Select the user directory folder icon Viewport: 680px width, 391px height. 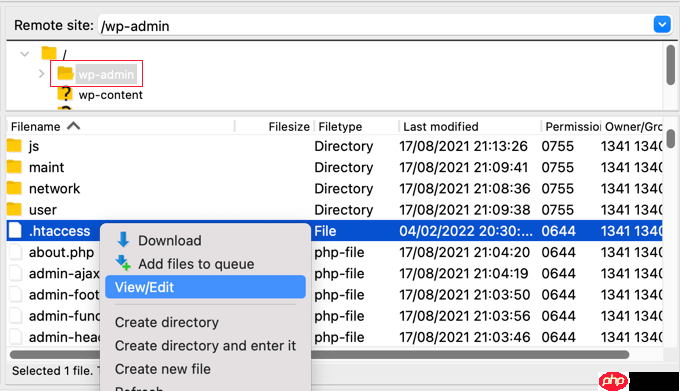click(x=14, y=209)
